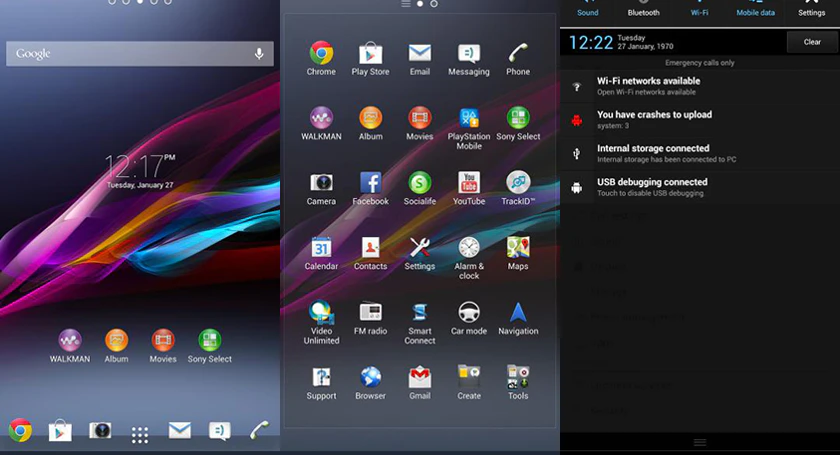The image size is (840, 455).
Task: Open Messaging in the app drawer
Action: point(469,58)
